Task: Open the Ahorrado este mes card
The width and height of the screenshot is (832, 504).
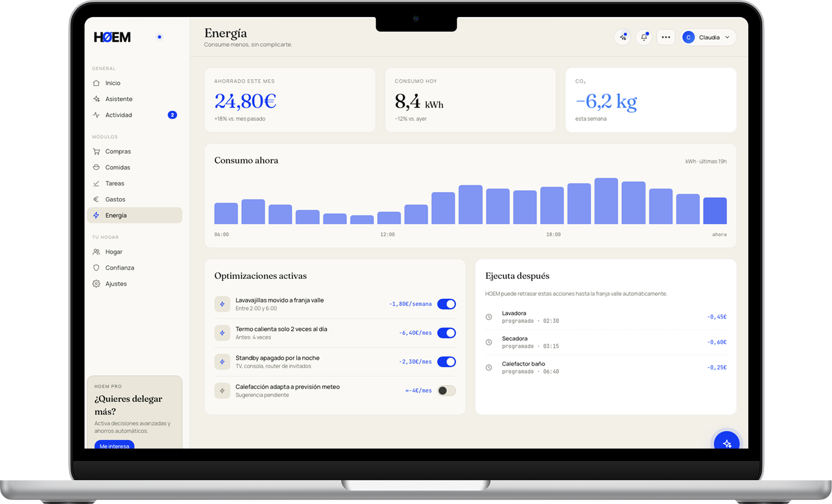Action: pyautogui.click(x=290, y=100)
